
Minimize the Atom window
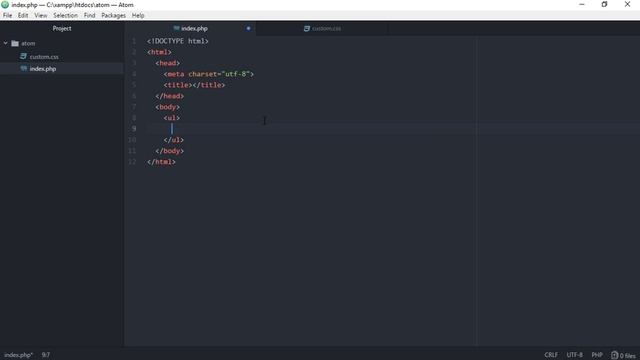tap(582, 4)
